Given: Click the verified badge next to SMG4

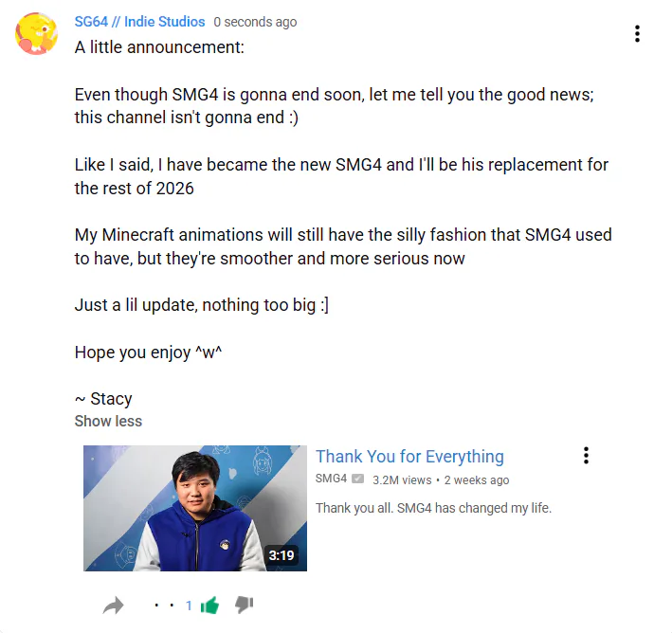Looking at the screenshot, I should click(357, 479).
